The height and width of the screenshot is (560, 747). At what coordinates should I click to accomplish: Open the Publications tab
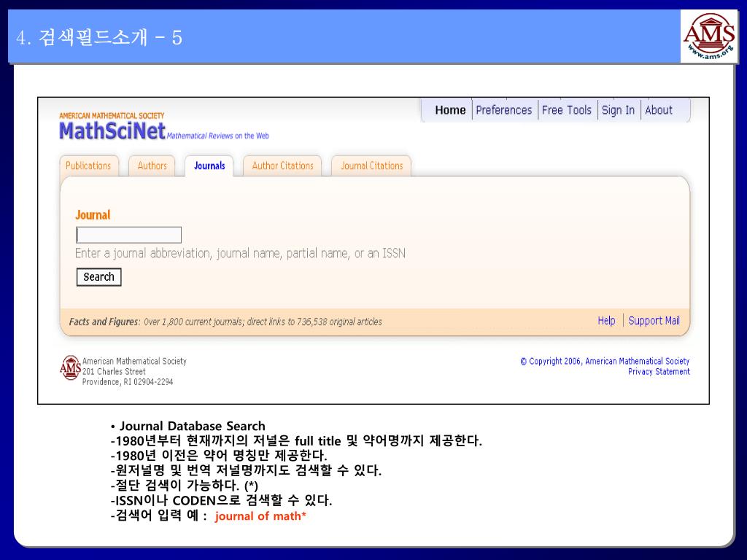pos(88,166)
